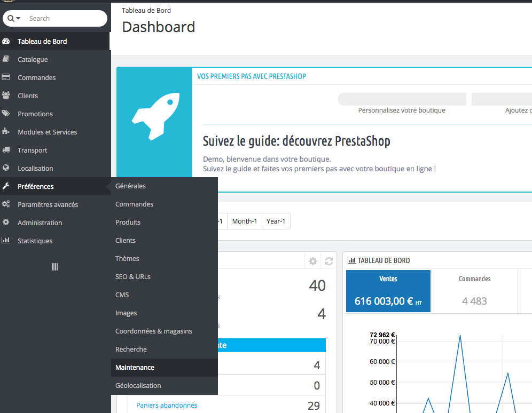Click the Commandes credit card icon
This screenshot has width=532, height=413.
[6, 77]
